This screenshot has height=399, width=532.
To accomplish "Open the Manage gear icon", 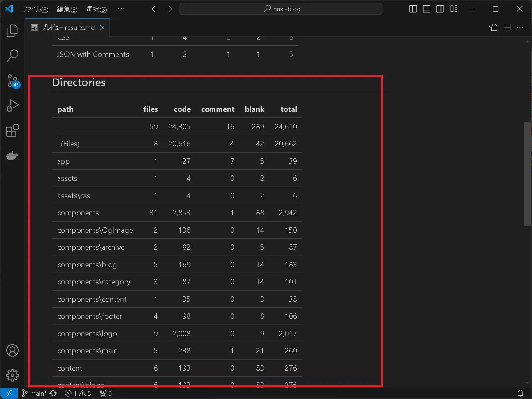I will pyautogui.click(x=12, y=375).
